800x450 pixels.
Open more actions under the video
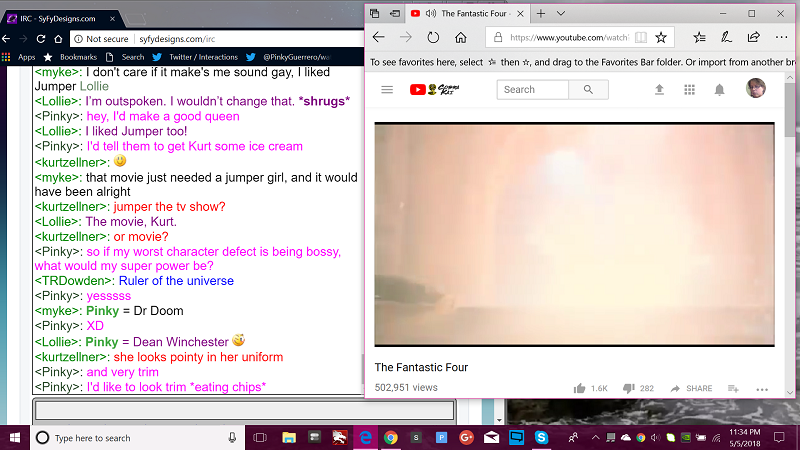762,389
